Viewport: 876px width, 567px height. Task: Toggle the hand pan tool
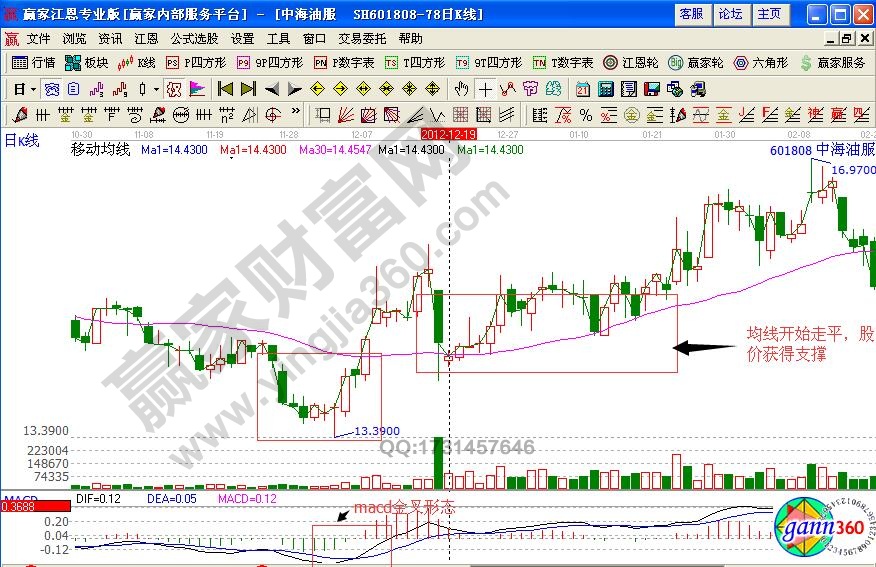coord(462,88)
